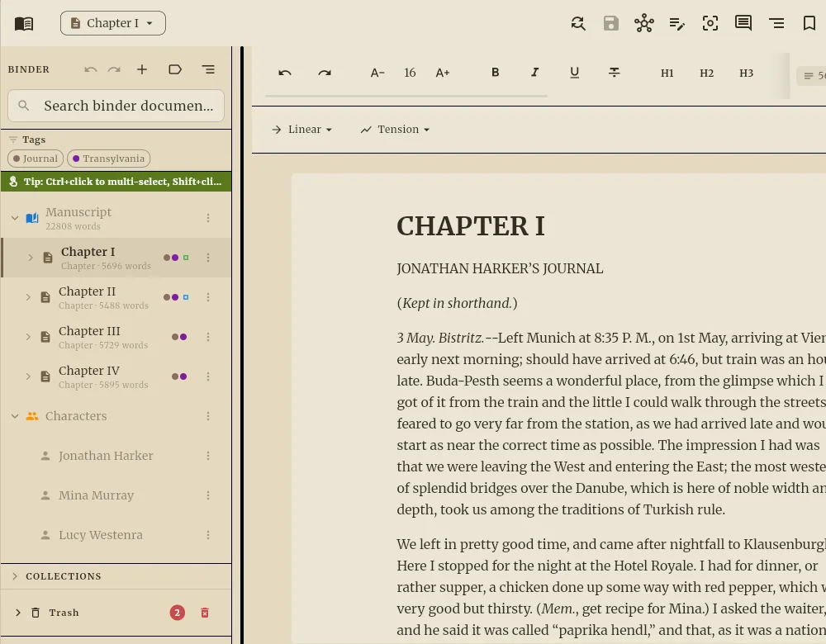This screenshot has height=644, width=826.
Task: Toggle bold formatting
Action: pyautogui.click(x=495, y=73)
